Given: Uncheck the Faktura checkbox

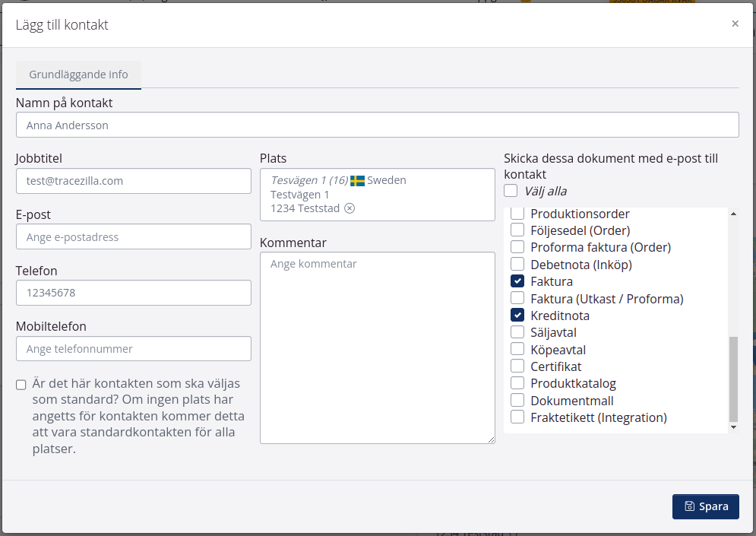Looking at the screenshot, I should 517,281.
